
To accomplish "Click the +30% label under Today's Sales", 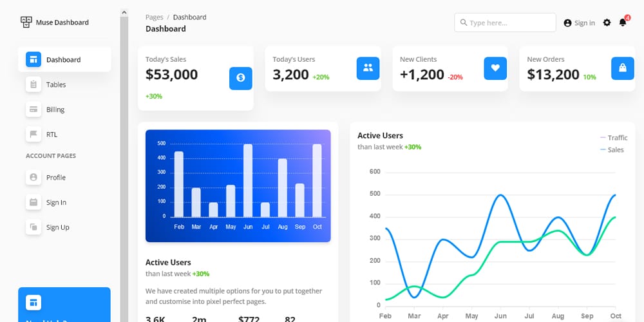I will click(154, 96).
